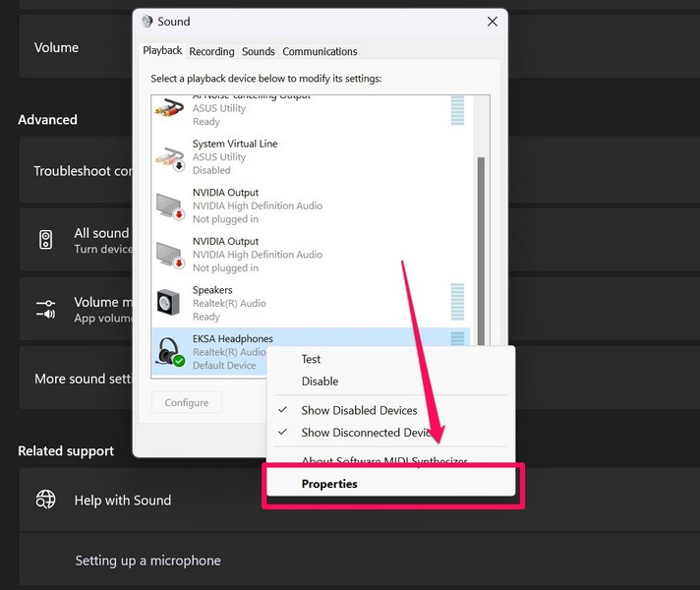Open Properties from the context menu
Viewport: 700px width, 590px height.
tap(329, 484)
